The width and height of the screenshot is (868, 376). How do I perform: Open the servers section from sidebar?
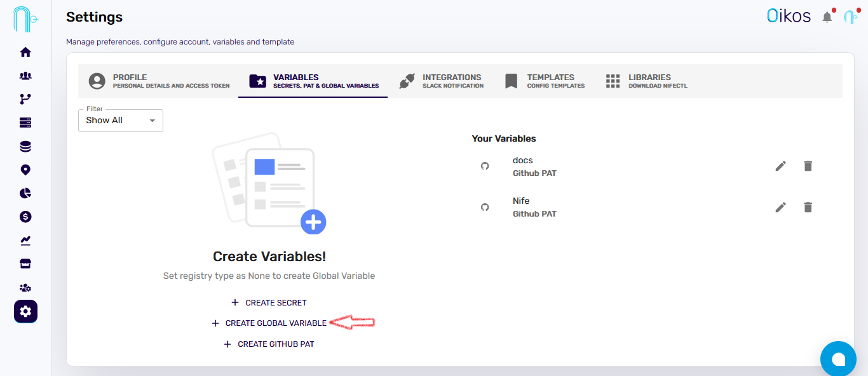coord(25,122)
